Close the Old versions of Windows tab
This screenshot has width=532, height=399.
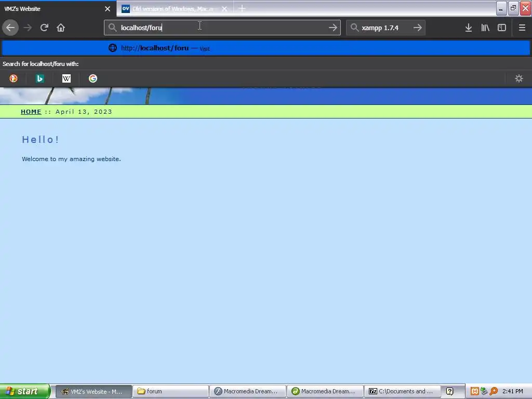(x=224, y=9)
